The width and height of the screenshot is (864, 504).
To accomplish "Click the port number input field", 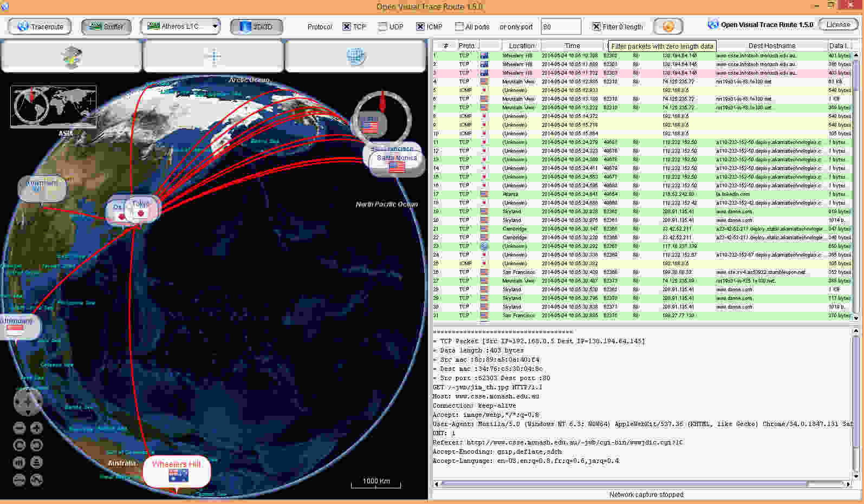I will [561, 27].
